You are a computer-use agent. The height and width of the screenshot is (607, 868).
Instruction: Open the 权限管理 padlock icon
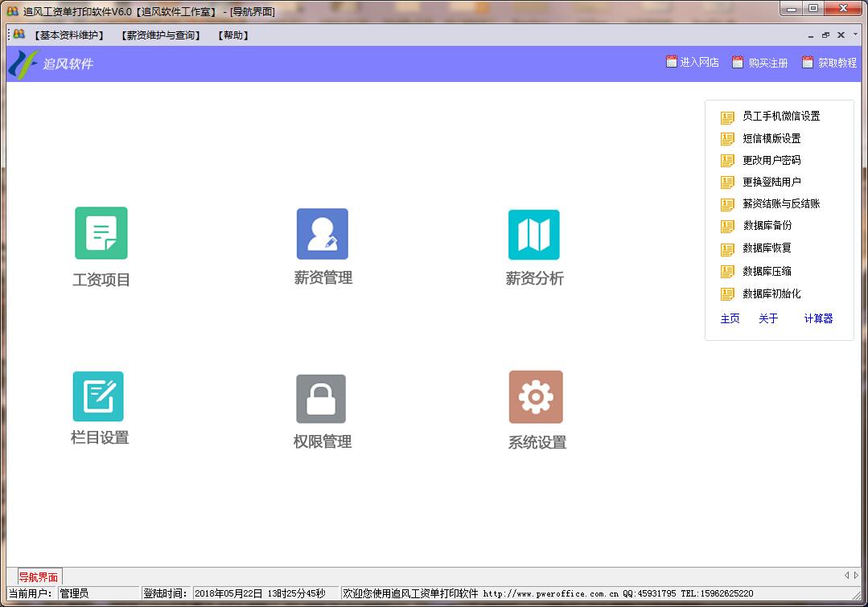(x=321, y=399)
